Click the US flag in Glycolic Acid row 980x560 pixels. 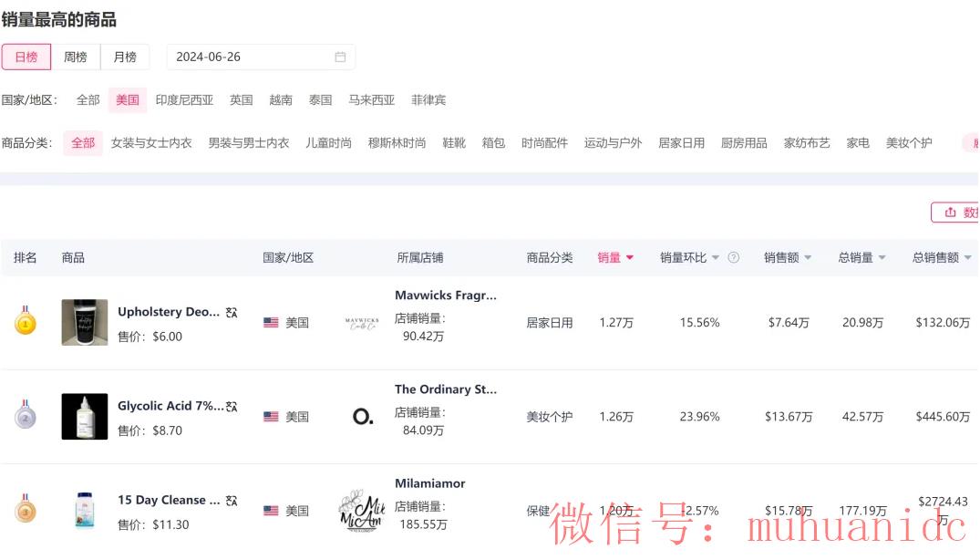pyautogui.click(x=271, y=417)
